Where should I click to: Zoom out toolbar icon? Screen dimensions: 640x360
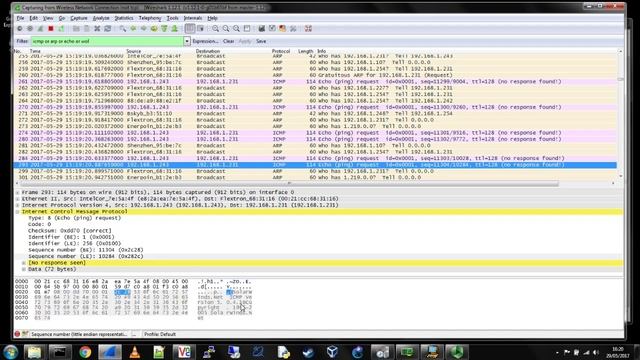[x=226, y=29]
